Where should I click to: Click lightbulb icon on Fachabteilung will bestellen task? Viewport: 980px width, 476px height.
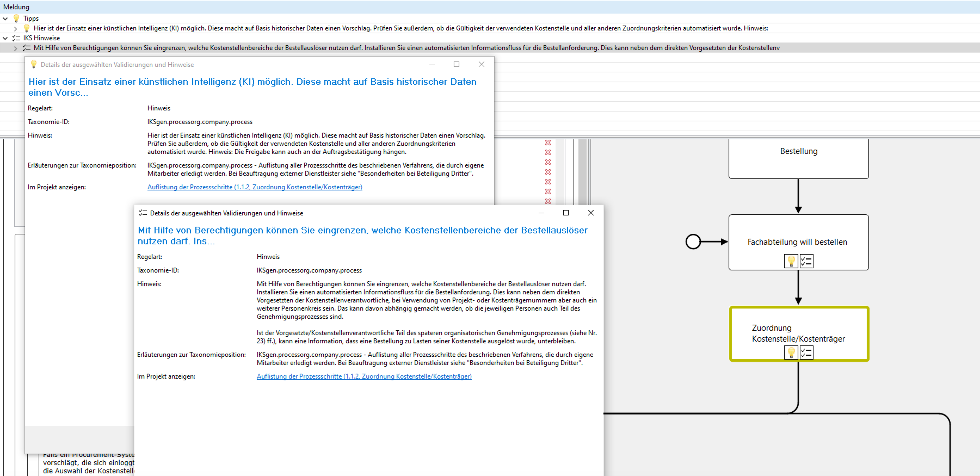coord(791,261)
